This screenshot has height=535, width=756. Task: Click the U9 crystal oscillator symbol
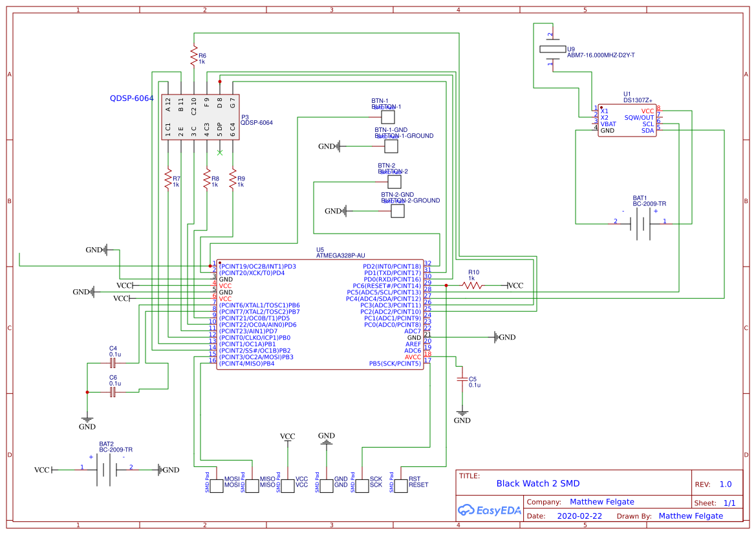551,49
